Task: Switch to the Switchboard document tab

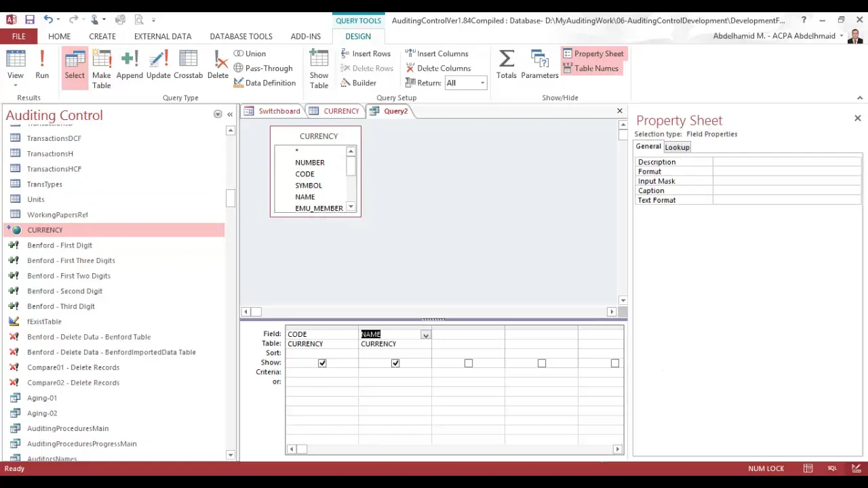Action: [272, 111]
